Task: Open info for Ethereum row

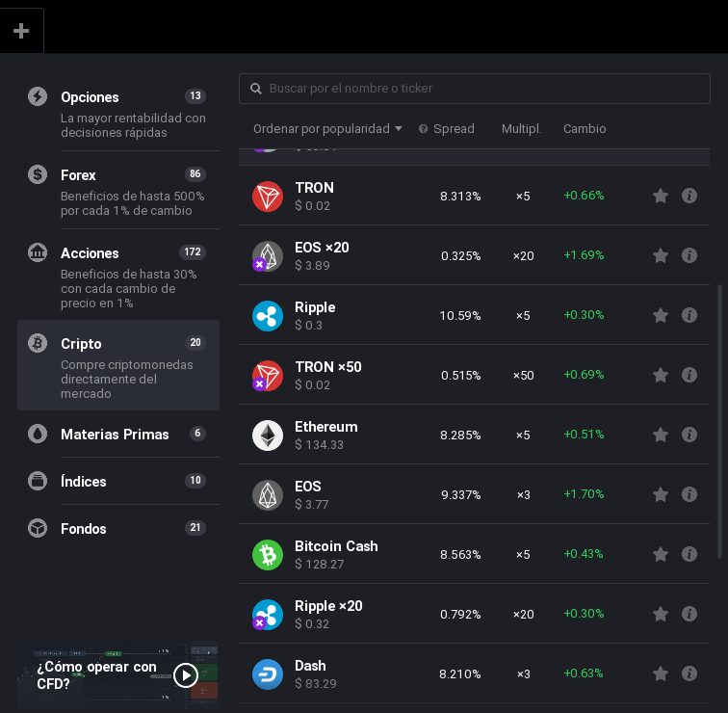Action: (x=689, y=435)
